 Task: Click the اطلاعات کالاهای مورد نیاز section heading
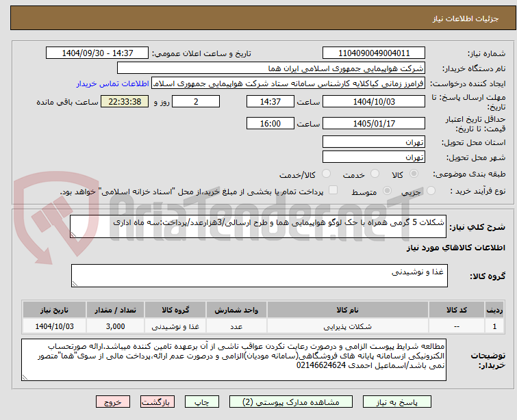(455, 248)
